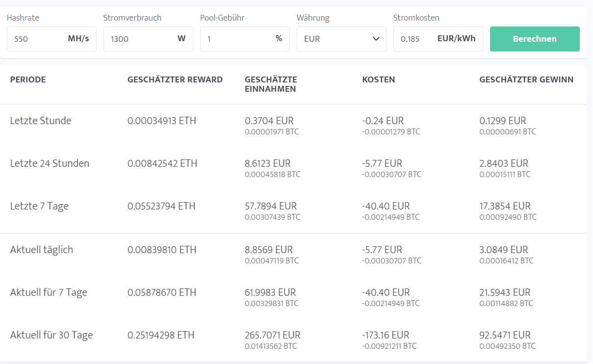Click the Stromverbrauch input with 1300
Screen dimensions: 593x364
click(137, 39)
